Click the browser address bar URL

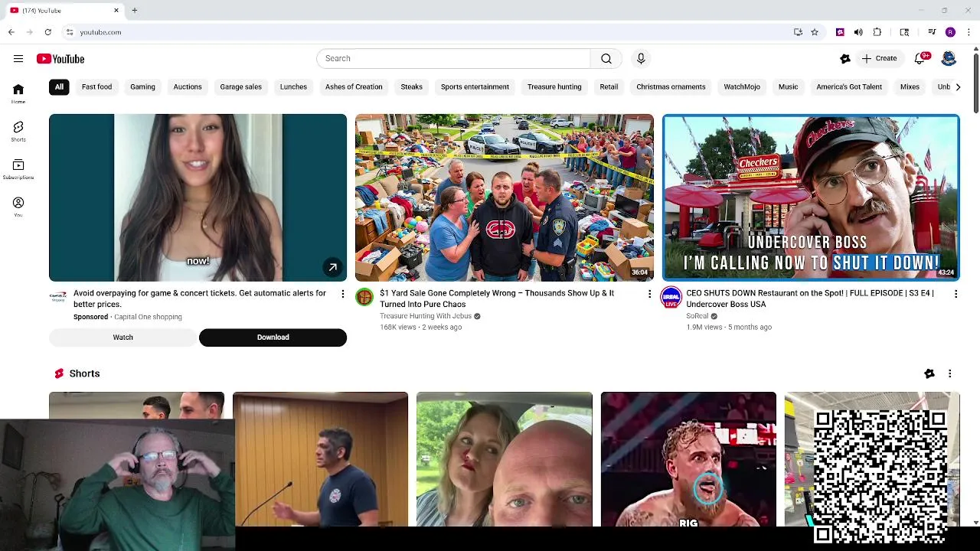tap(100, 32)
